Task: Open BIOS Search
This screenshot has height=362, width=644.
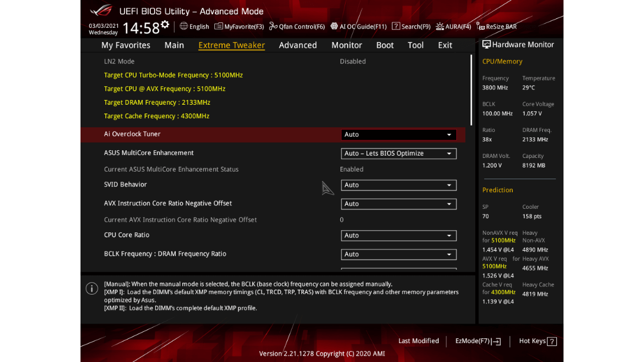Action: 411,26
